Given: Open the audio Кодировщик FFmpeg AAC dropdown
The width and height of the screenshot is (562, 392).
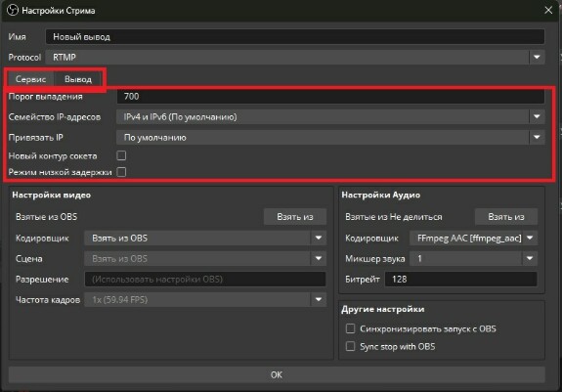Looking at the screenshot, I should (473, 238).
